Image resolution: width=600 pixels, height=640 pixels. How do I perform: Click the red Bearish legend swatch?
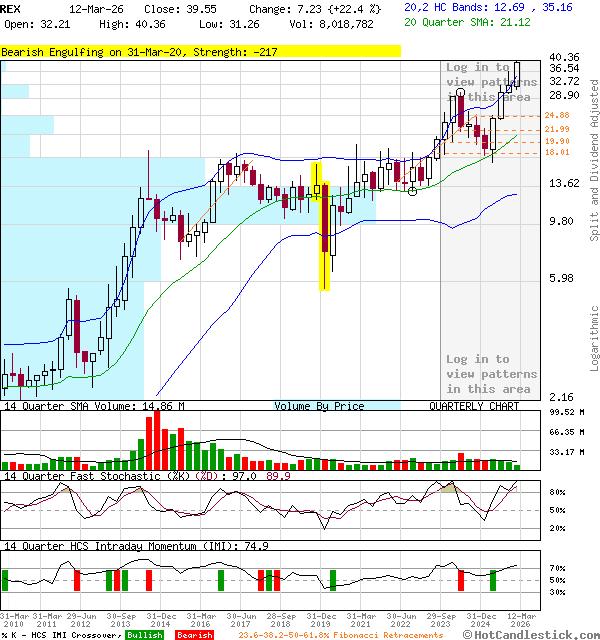[194, 634]
